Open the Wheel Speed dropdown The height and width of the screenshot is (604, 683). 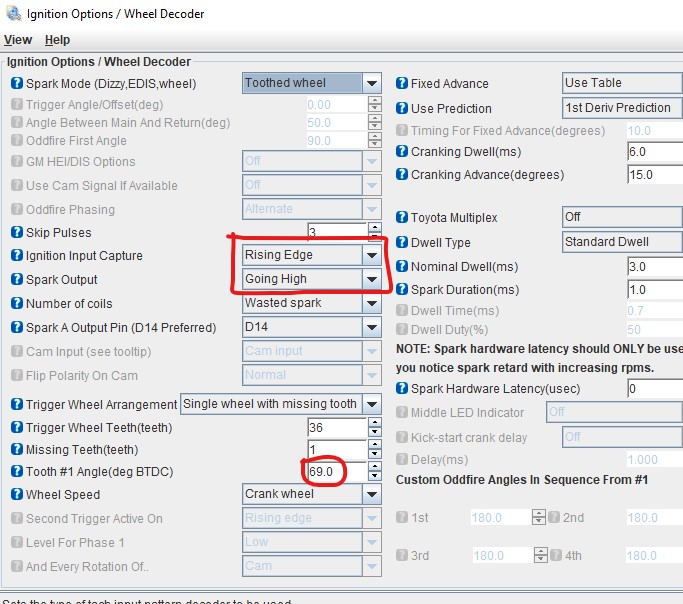(x=372, y=494)
